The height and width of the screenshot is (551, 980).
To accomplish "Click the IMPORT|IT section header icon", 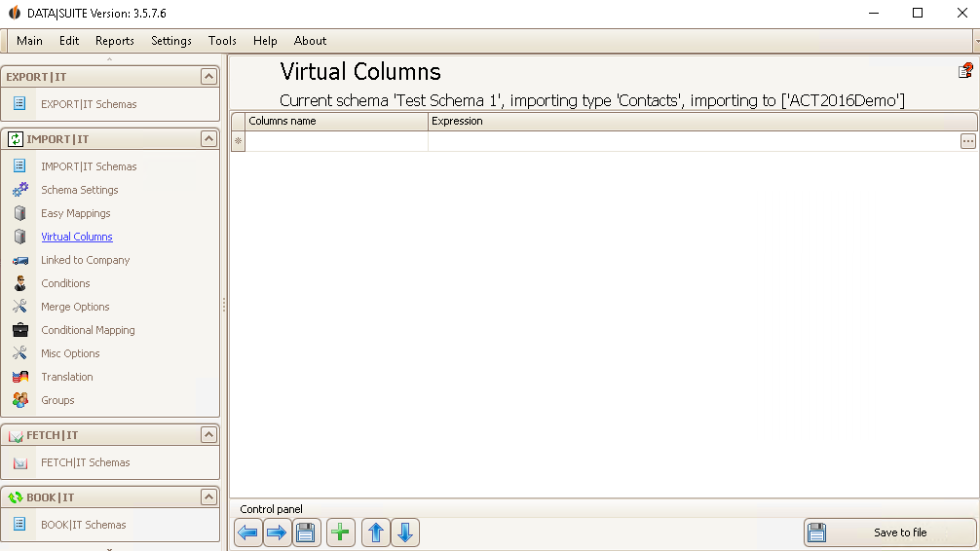I will [x=15, y=138].
